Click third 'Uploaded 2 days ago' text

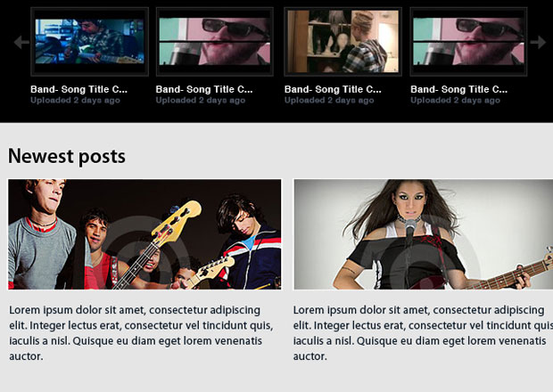(329, 101)
